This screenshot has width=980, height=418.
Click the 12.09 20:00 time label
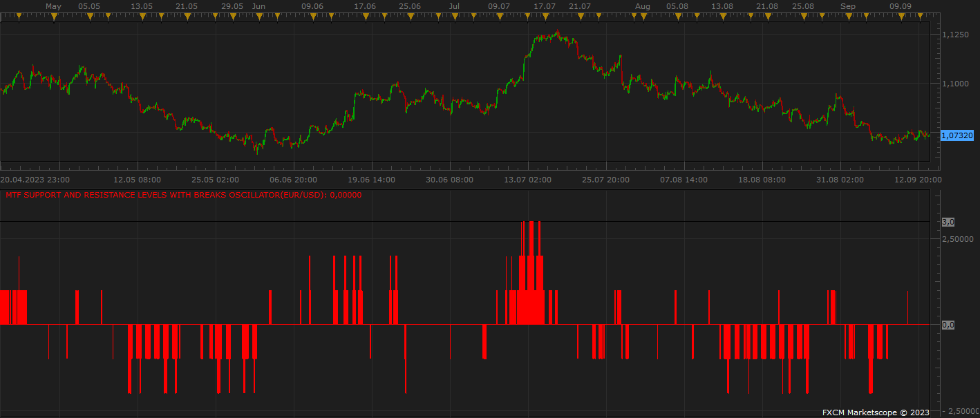[x=918, y=180]
